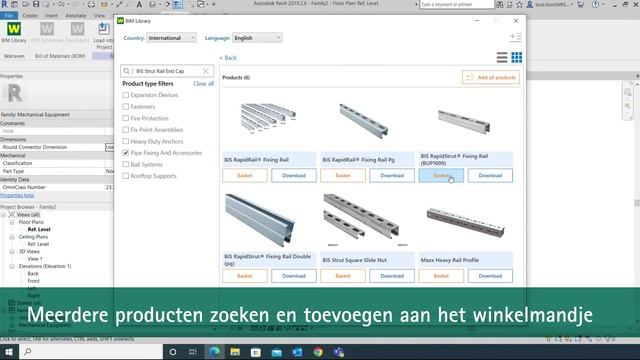Click the Text tool icon in Revit toolbar
Viewport: 640px width, 360px height.
tap(139, 4)
